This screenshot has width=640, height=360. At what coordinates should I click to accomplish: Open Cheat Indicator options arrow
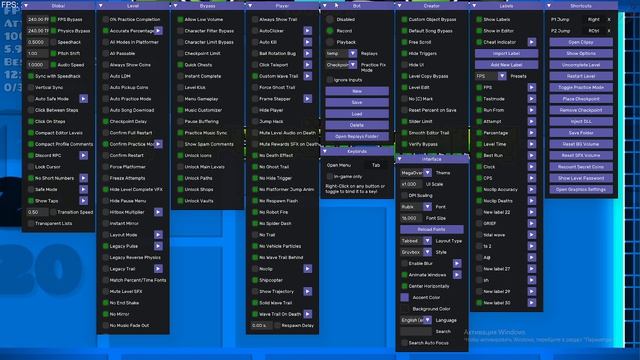pyautogui.click(x=531, y=42)
